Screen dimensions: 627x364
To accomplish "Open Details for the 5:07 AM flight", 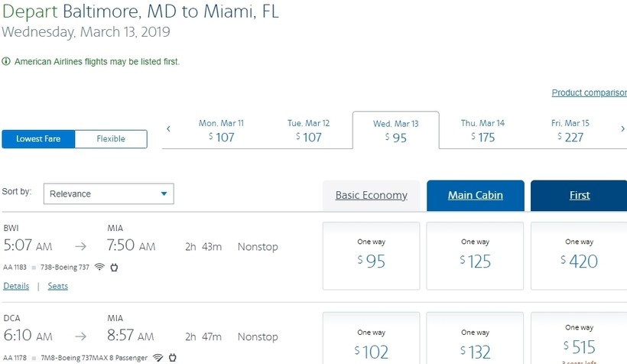I will coord(16,286).
